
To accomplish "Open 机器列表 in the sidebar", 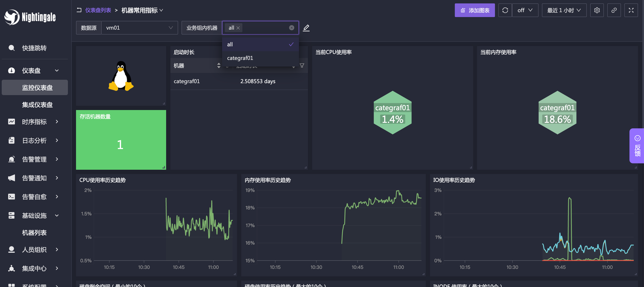I will 34,233.
